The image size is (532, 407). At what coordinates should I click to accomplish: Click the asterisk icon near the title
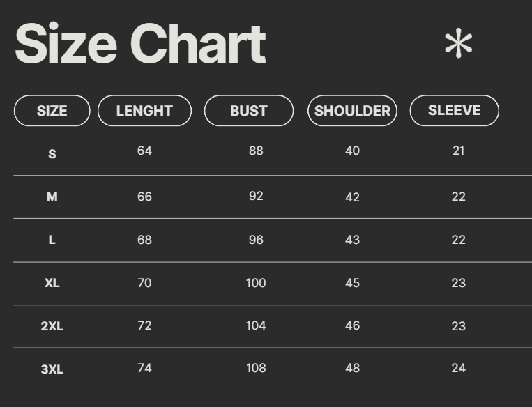[458, 44]
